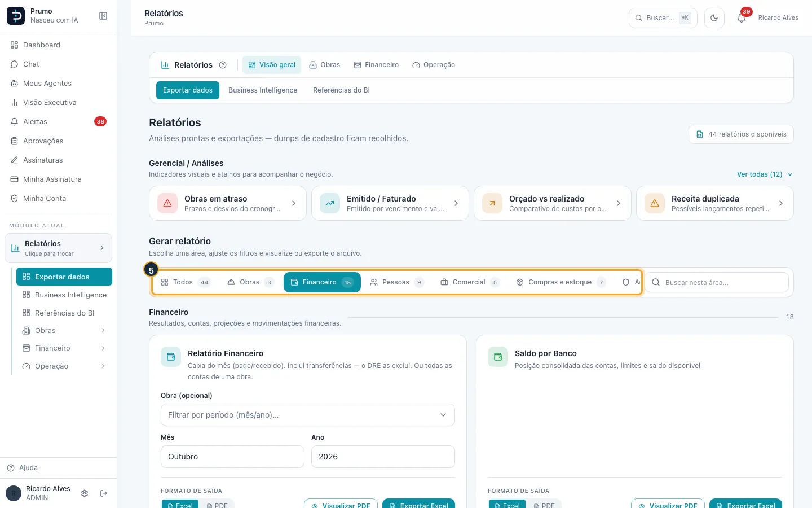Select the Business Intelligence sub-tab
Screen dimensions: 812x508
click(x=263, y=90)
